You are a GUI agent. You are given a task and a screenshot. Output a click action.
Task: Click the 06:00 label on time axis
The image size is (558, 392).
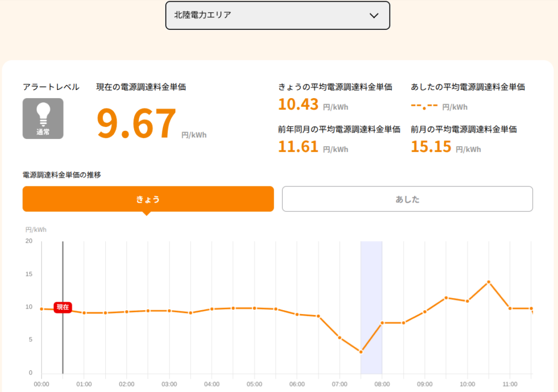[297, 384]
